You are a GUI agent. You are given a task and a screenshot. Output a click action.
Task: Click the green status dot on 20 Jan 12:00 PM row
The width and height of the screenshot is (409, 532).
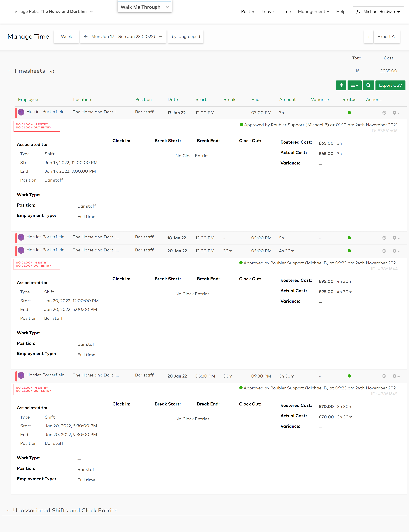coord(349,251)
